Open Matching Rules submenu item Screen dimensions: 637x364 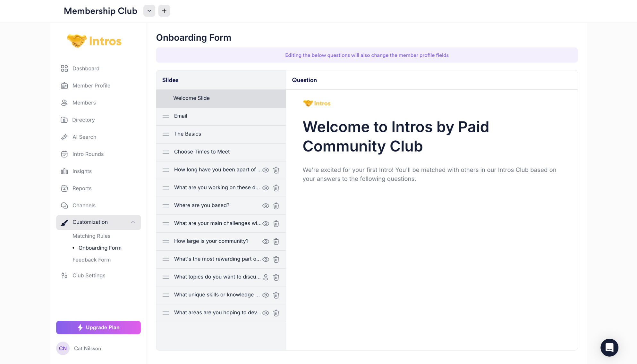[x=91, y=236]
